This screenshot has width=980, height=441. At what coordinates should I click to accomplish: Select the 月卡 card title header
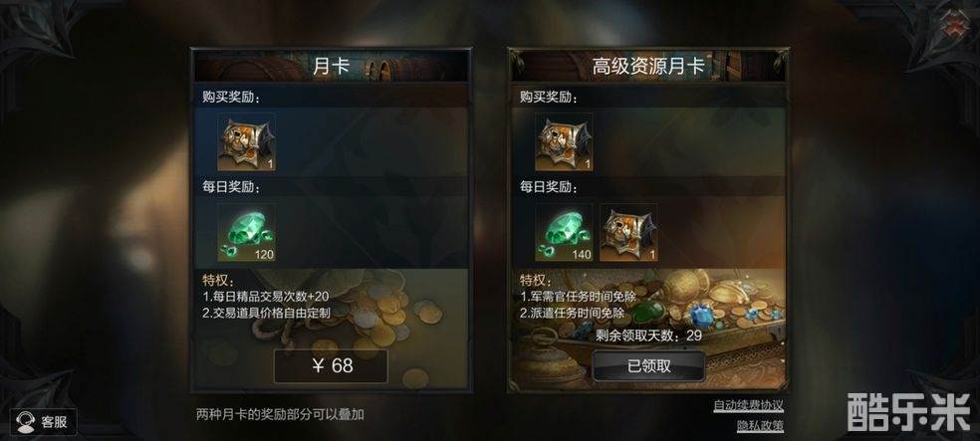pyautogui.click(x=331, y=66)
